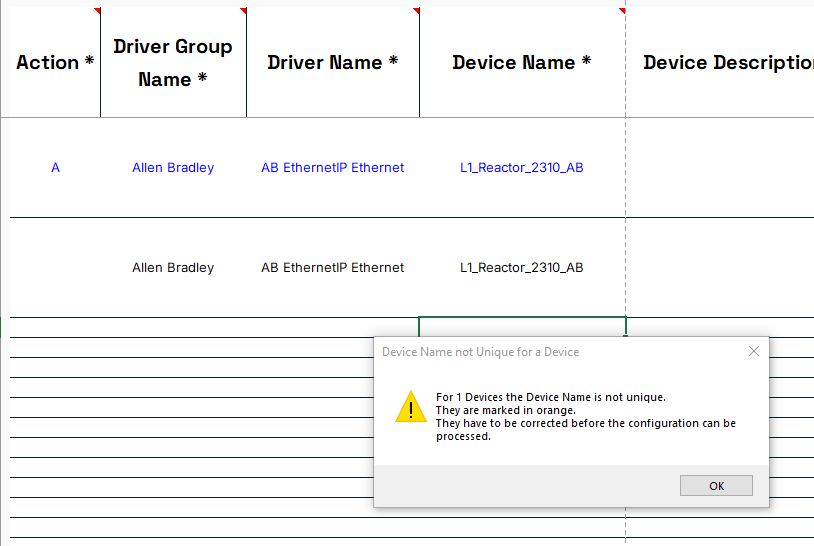
Task: Click the dialog message about non-unique devices
Action: coord(586,417)
